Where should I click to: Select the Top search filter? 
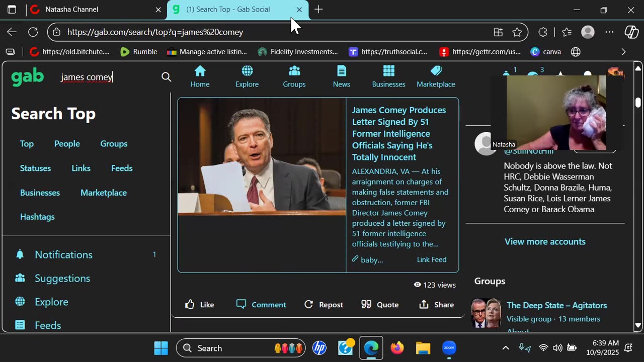(27, 144)
